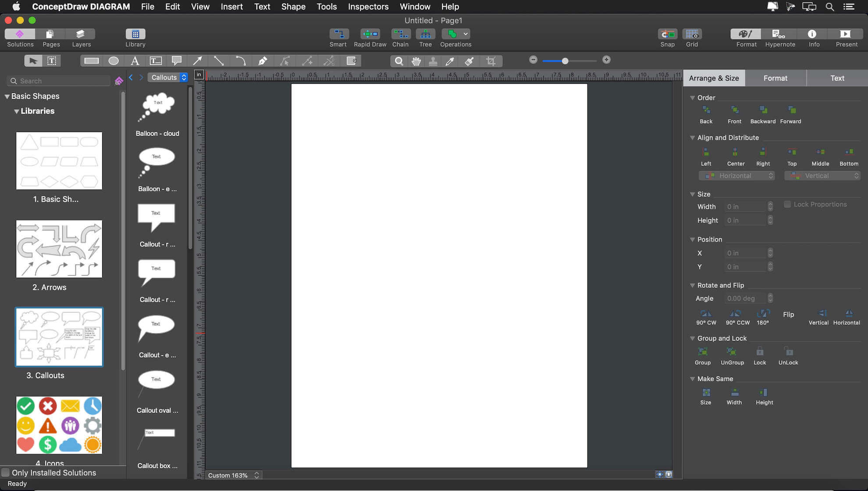This screenshot has width=868, height=491.
Task: Check the Lock Proportions box
Action: coord(787,204)
